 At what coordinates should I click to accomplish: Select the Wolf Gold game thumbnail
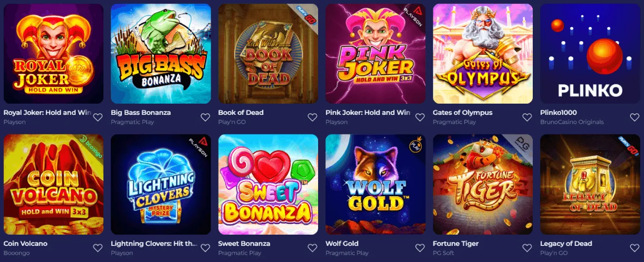(x=376, y=185)
